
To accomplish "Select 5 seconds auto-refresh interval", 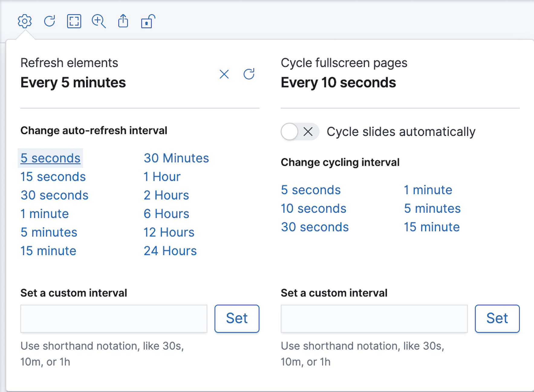I will [x=50, y=158].
